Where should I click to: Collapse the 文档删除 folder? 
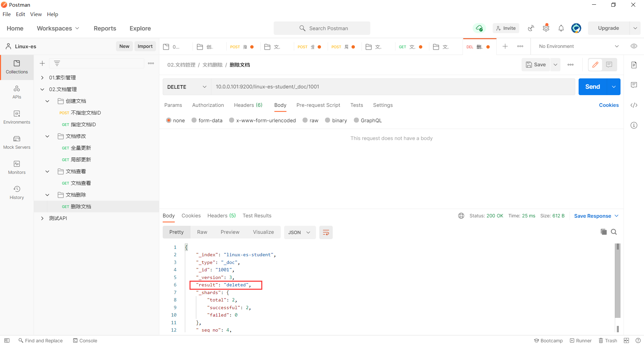pyautogui.click(x=47, y=195)
